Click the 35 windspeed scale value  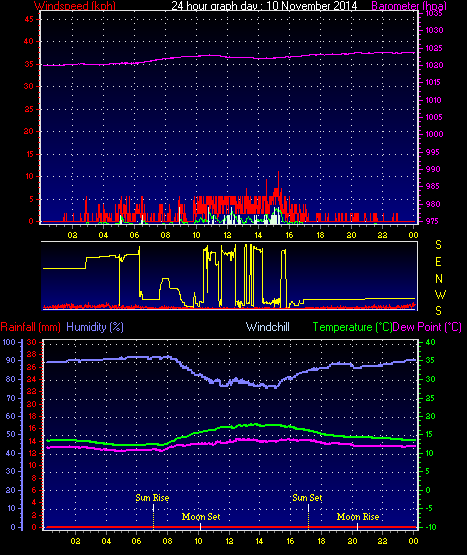coord(29,64)
